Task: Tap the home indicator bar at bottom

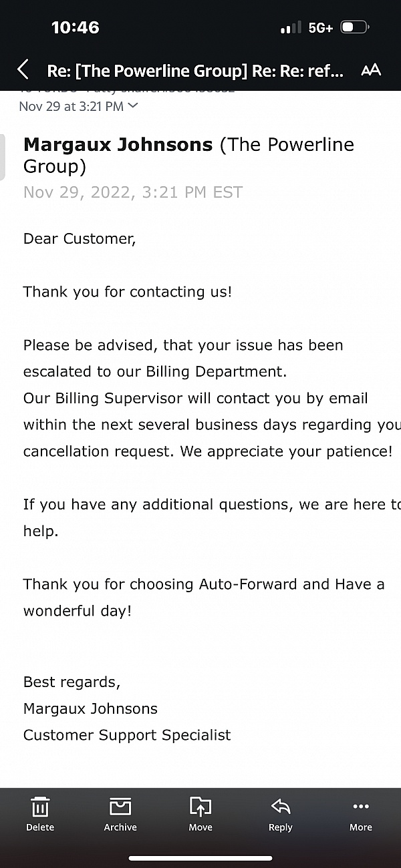Action: 200,858
